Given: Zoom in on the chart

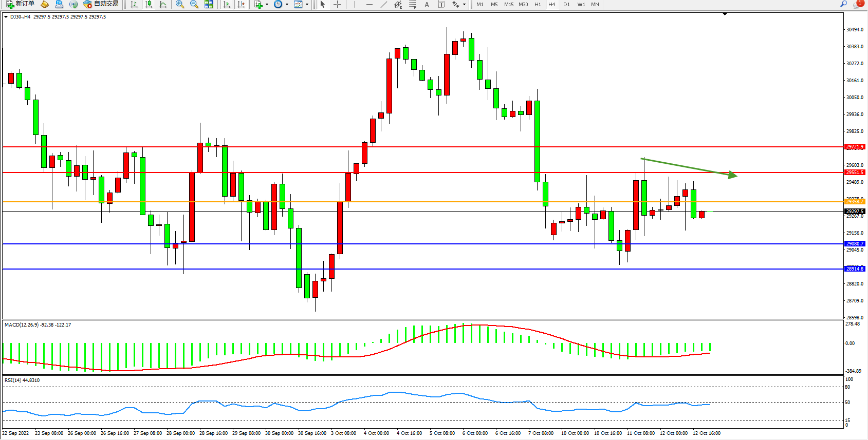Looking at the screenshot, I should (x=180, y=4).
